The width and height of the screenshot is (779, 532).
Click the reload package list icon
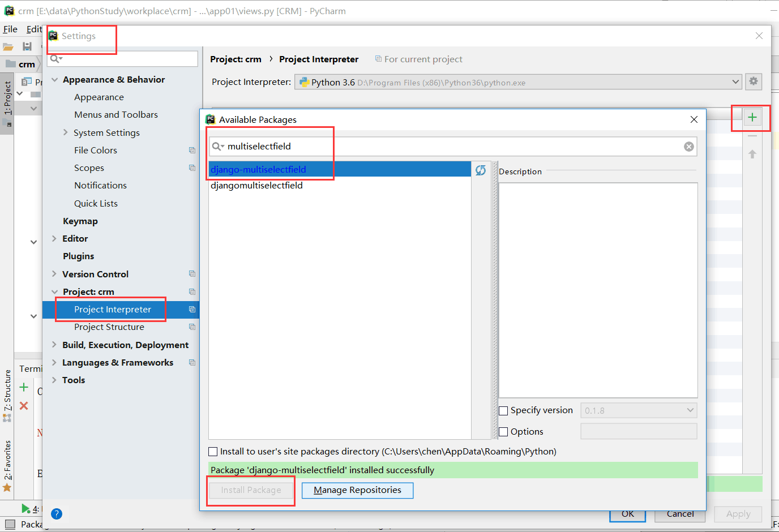pyautogui.click(x=481, y=170)
